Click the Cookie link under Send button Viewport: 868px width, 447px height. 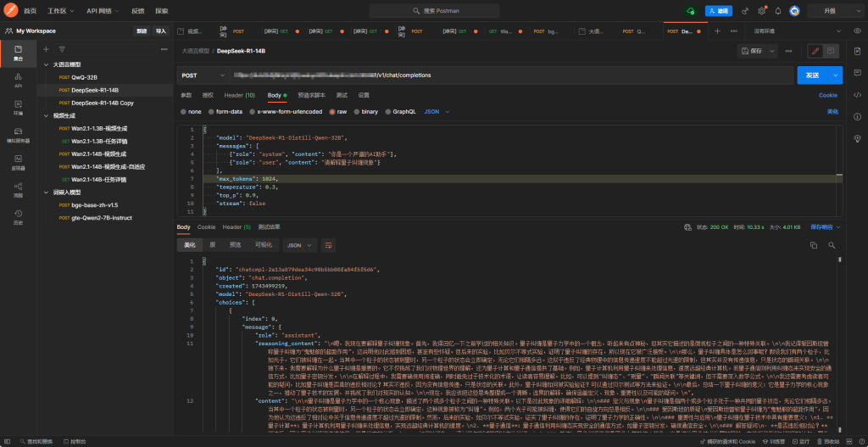pos(828,95)
